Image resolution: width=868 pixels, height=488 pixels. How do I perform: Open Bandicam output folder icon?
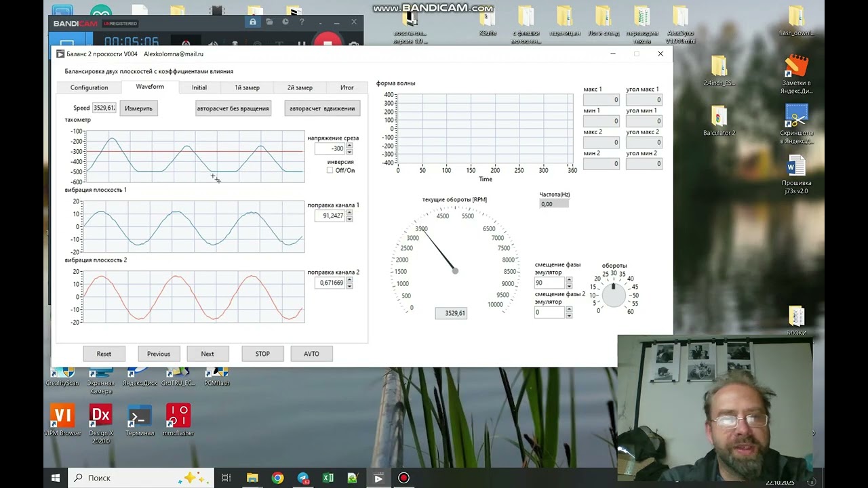(x=269, y=22)
